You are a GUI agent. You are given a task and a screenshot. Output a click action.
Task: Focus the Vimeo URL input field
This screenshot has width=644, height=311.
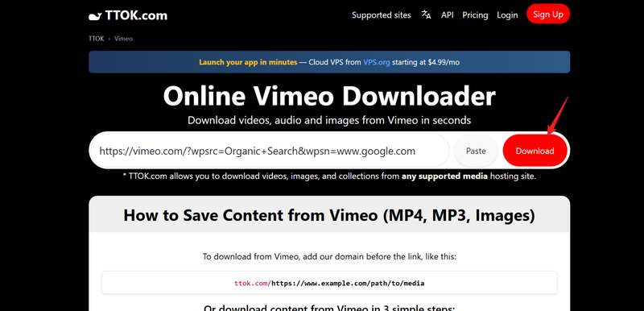pyautogui.click(x=270, y=151)
